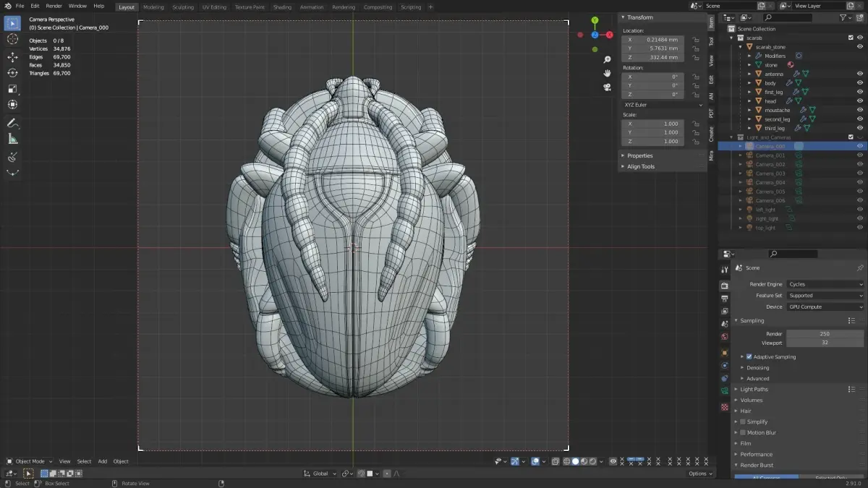
Task: Click the Location X value field
Action: click(653, 40)
